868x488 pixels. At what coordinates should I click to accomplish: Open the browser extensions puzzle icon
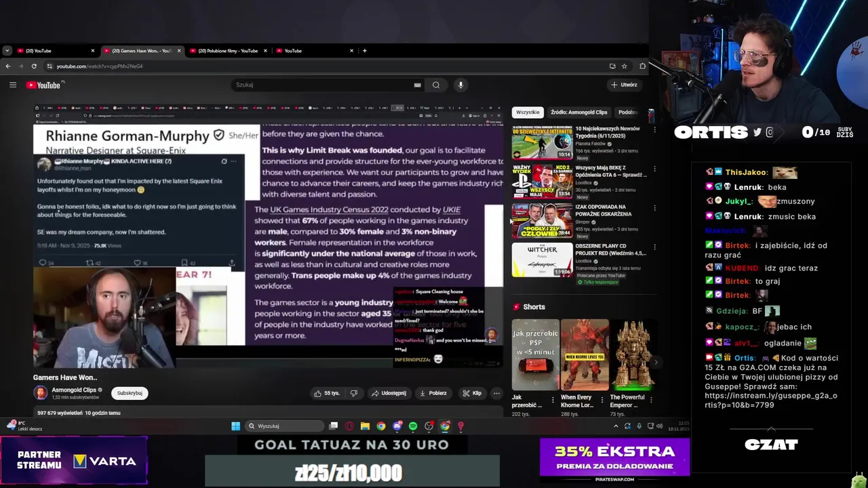(x=642, y=66)
